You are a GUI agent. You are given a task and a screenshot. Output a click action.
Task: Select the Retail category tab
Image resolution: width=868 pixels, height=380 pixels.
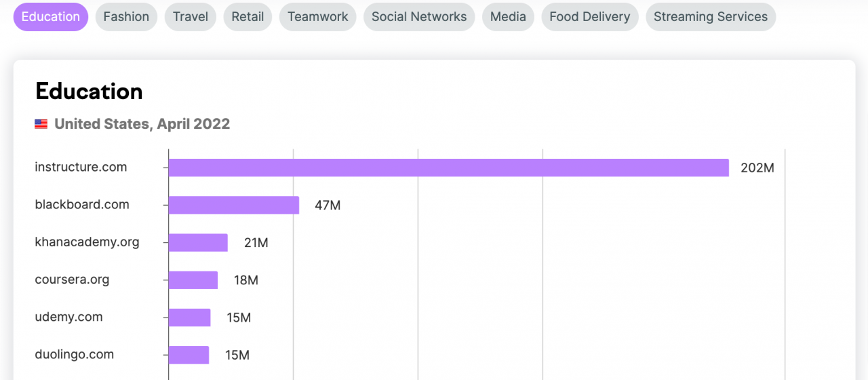coord(248,17)
